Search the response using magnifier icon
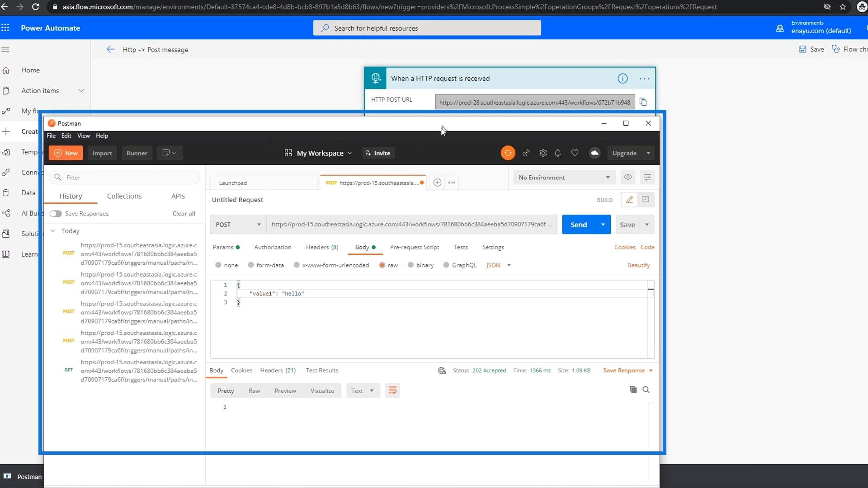Viewport: 868px width, 488px height. (x=646, y=389)
